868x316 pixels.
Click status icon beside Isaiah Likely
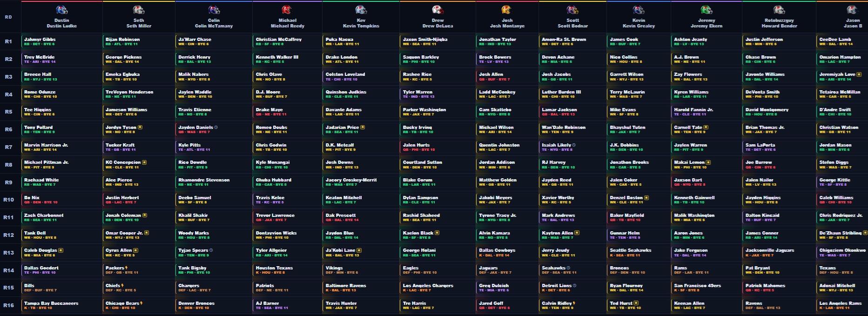pos(574,145)
